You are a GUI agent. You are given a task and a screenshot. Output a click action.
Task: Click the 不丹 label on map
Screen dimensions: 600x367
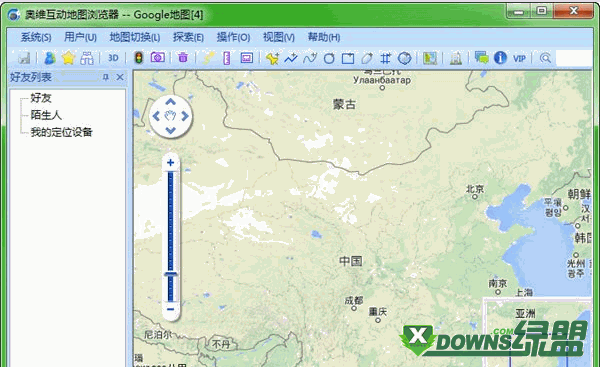221,344
